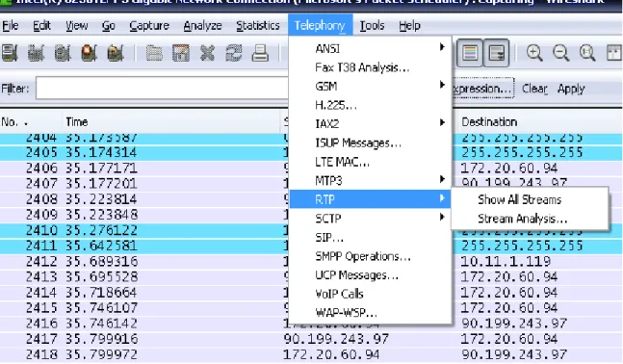Click the start capture toolbar icon
Screen dimensions: 623x364
[63, 53]
